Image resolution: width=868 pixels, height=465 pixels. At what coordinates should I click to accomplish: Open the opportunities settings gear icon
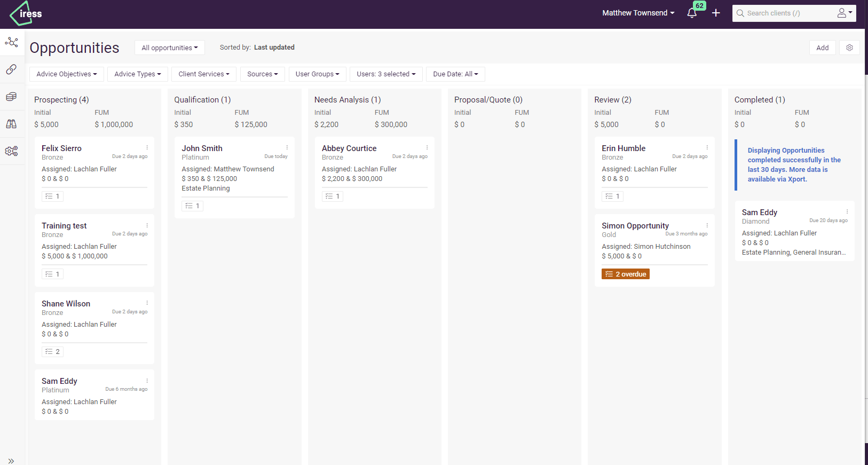[849, 48]
